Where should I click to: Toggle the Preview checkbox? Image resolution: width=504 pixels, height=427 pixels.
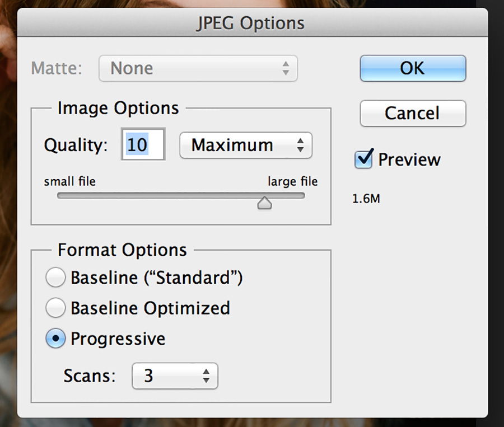[364, 159]
